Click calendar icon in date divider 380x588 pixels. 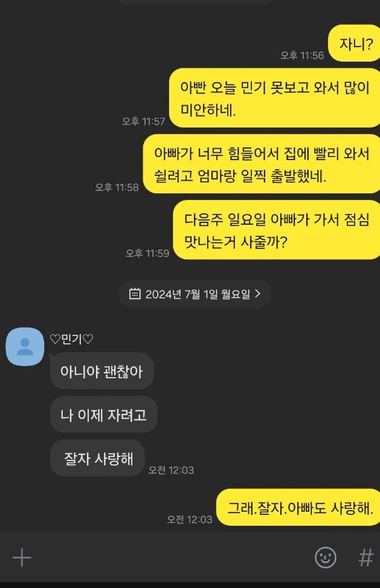point(135,294)
